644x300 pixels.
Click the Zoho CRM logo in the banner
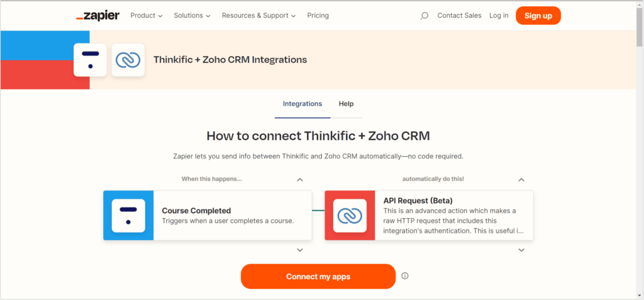point(128,60)
